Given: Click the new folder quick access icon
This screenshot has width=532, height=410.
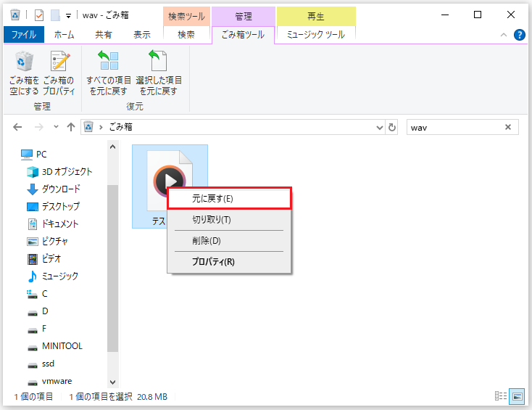Looking at the screenshot, I should (x=55, y=15).
